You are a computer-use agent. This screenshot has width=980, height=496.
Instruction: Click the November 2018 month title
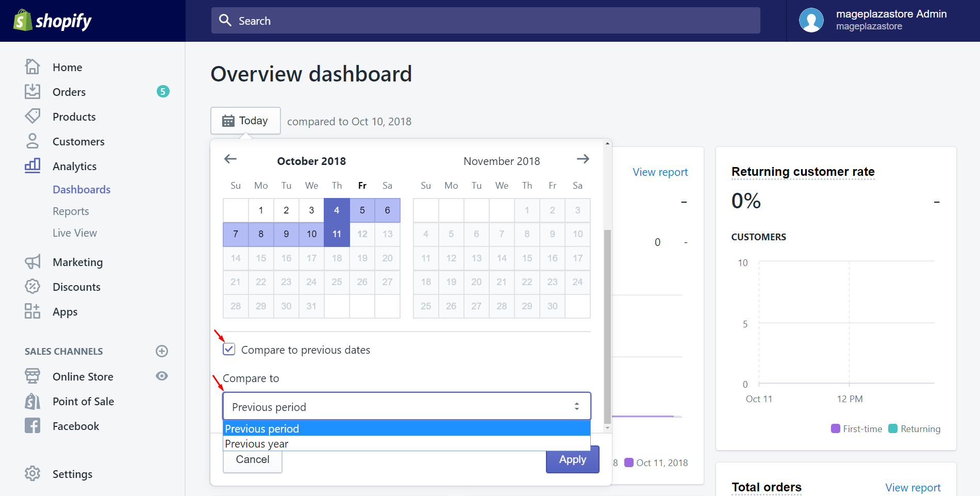point(502,161)
